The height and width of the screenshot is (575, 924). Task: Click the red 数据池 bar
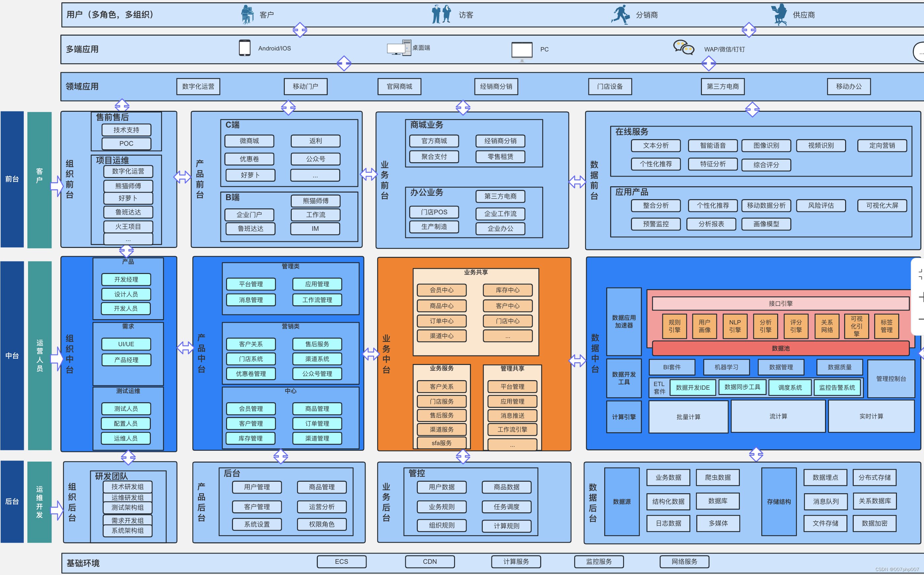pos(780,348)
